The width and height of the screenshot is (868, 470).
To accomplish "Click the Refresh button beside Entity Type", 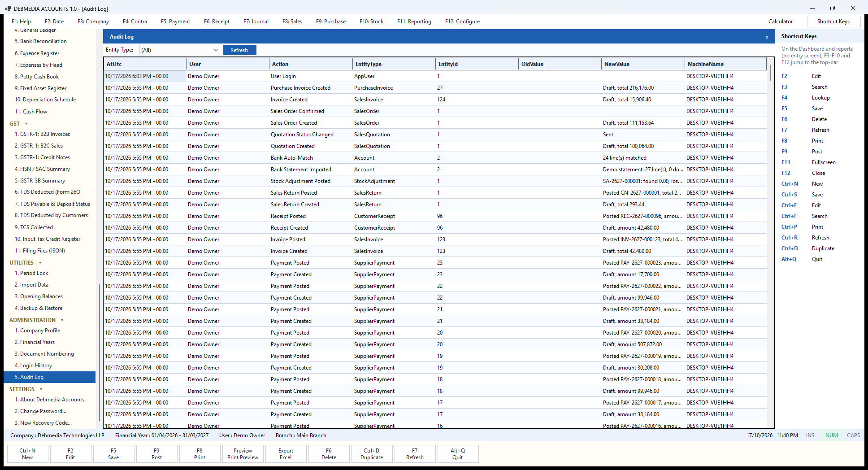I will tap(239, 50).
